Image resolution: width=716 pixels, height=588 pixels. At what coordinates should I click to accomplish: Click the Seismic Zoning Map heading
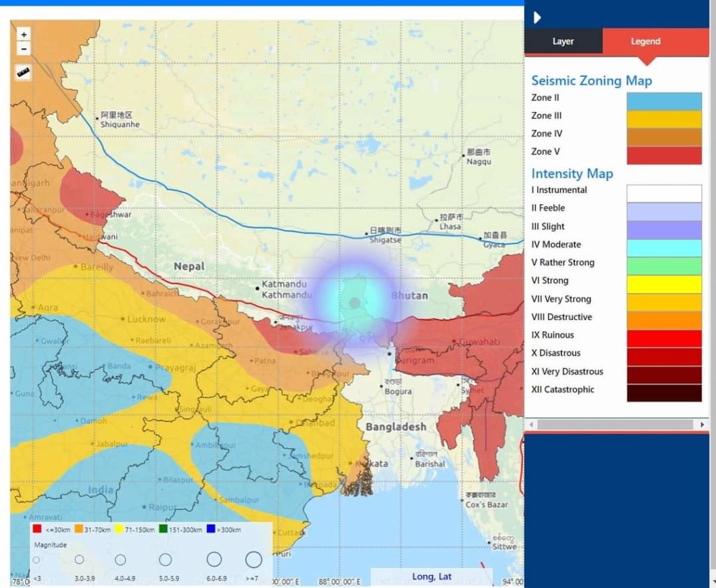coord(592,80)
